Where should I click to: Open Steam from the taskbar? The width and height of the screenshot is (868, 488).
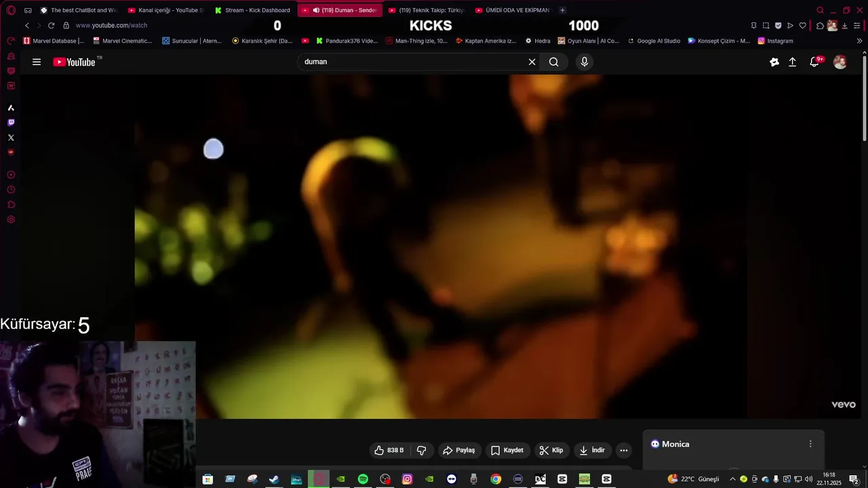pos(274,479)
